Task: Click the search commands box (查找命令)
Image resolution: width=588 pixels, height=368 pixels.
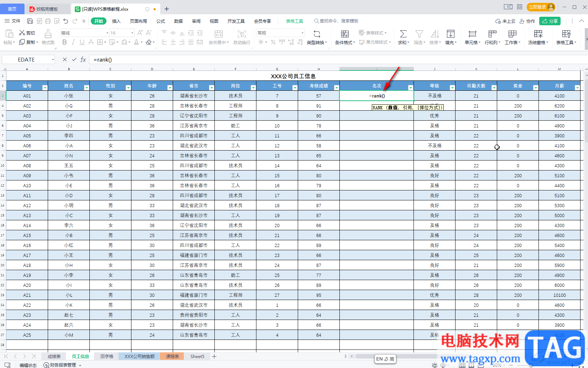Action: (x=337, y=21)
